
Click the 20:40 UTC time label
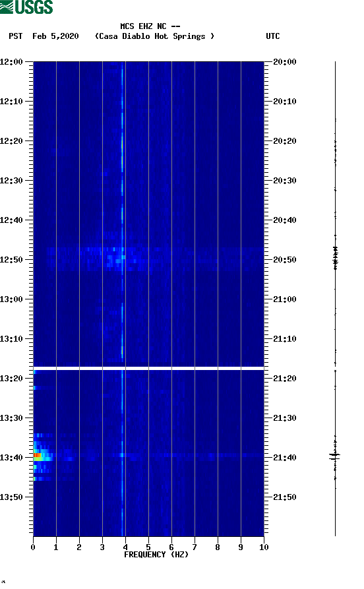click(285, 220)
